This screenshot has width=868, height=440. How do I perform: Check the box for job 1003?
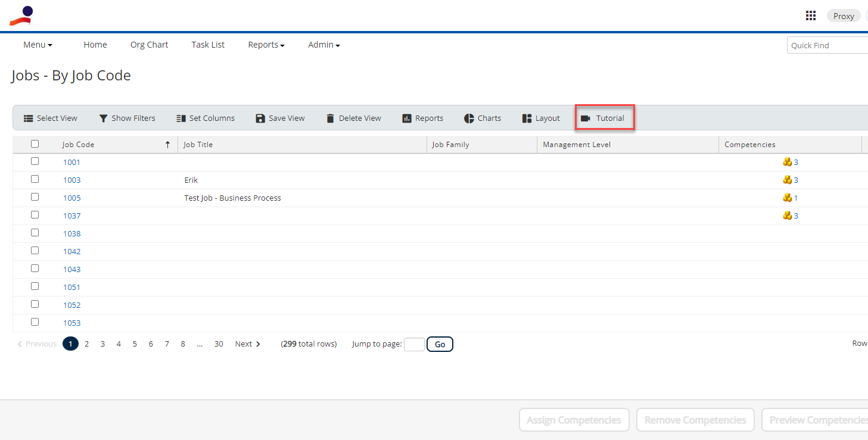tap(35, 179)
